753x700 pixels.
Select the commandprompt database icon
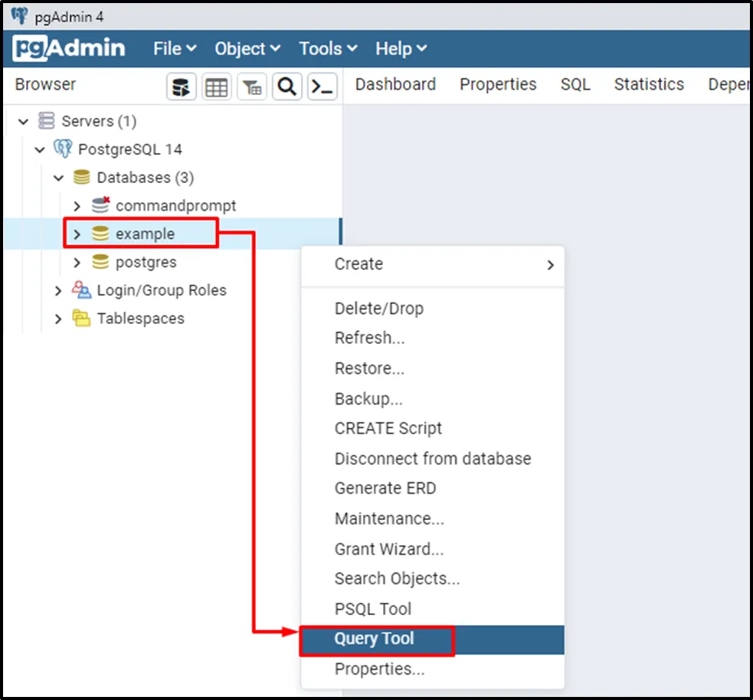pyautogui.click(x=100, y=205)
